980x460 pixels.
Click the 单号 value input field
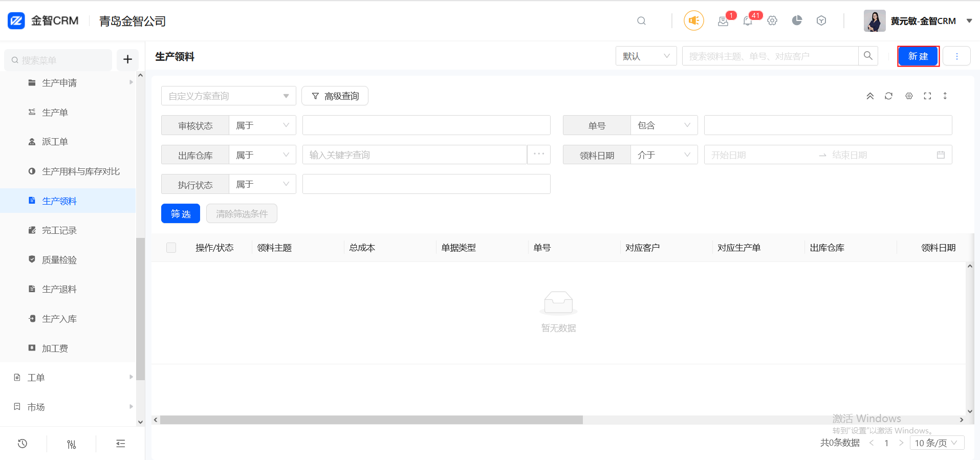[x=828, y=125]
